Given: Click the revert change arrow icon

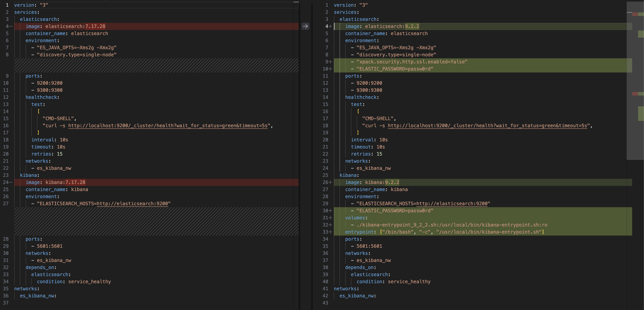Looking at the screenshot, I should point(305,26).
